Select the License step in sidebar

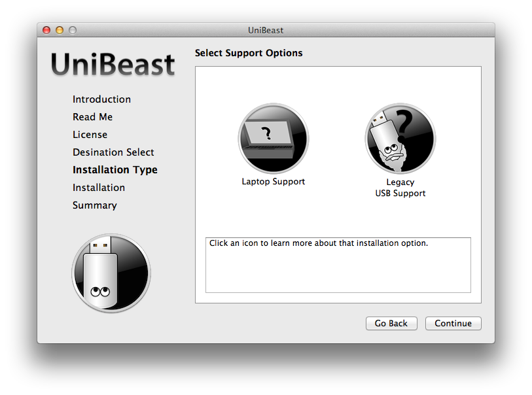[x=90, y=135]
